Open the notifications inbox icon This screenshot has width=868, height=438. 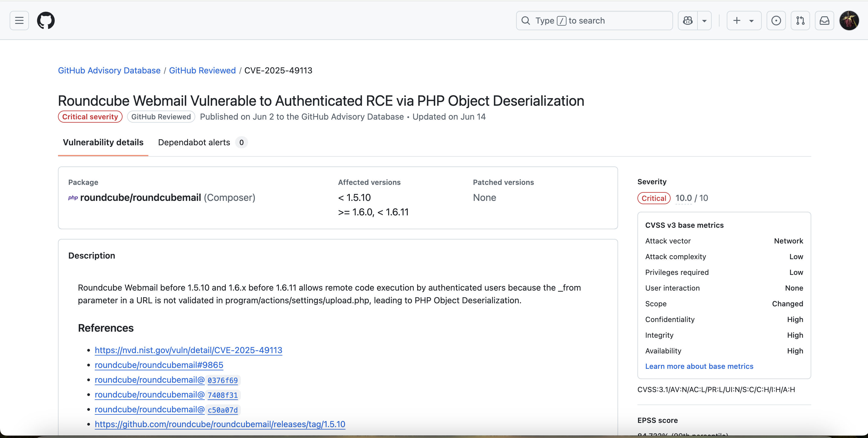point(824,21)
